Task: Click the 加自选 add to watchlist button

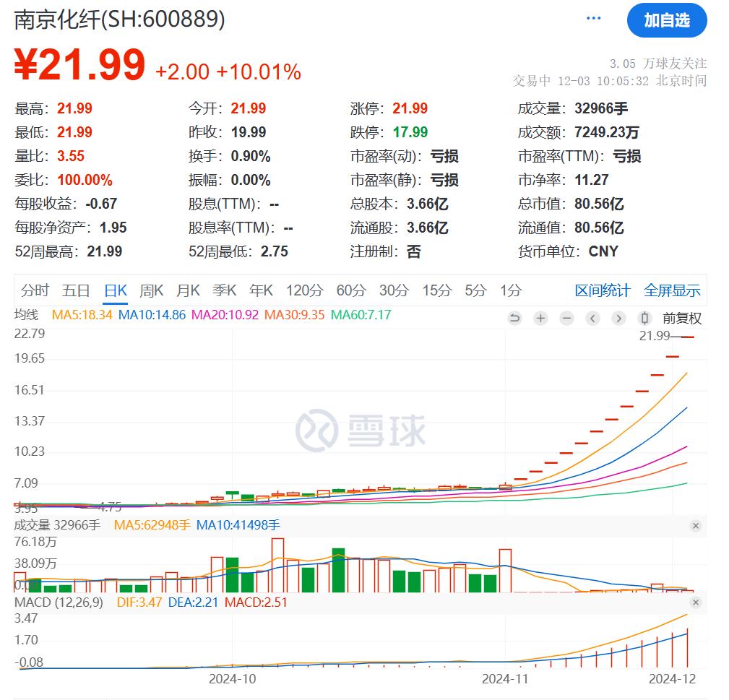Action: click(666, 20)
